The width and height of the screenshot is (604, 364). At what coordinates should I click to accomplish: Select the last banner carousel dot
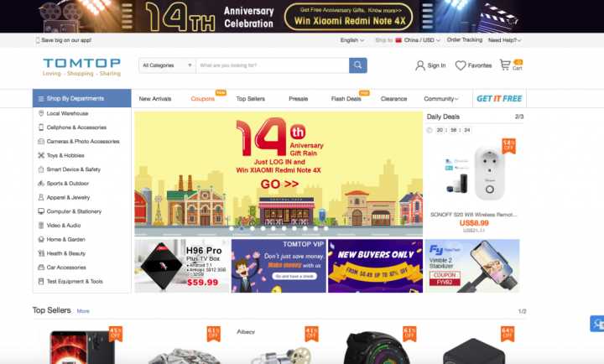tap(325, 228)
